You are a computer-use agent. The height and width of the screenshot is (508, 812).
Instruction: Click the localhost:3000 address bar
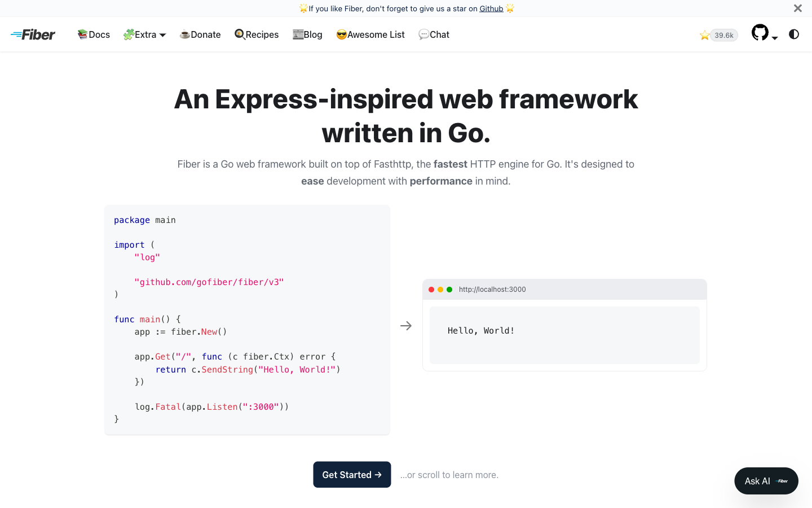[x=492, y=290]
